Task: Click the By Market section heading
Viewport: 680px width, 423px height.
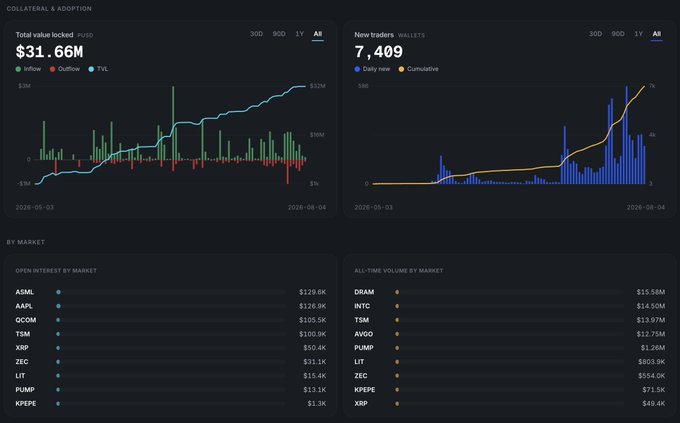Action: 26,242
